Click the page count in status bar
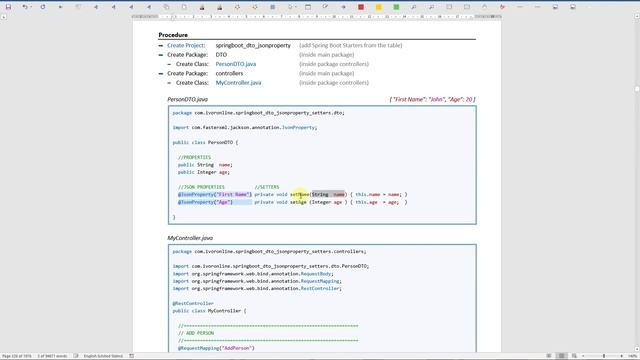Image resolution: width=640 pixels, height=360 pixels. coord(17,356)
